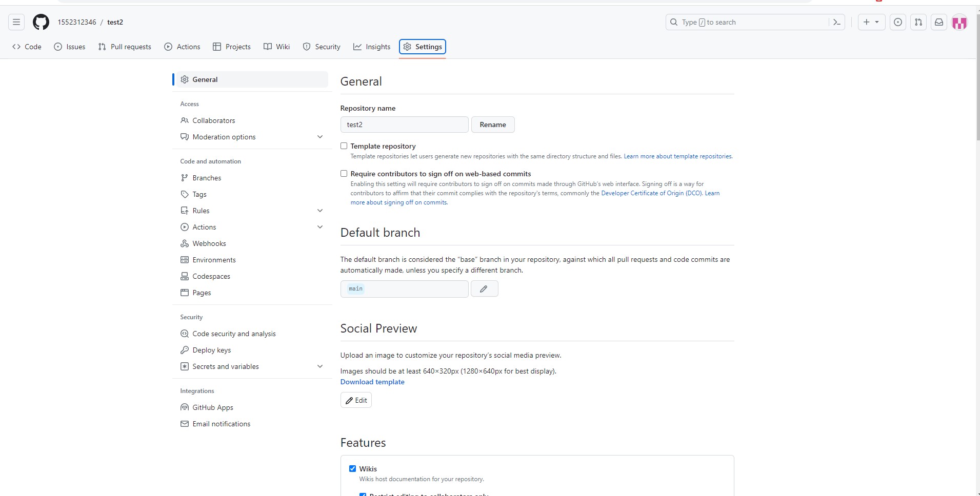Expand Moderation options in sidebar

tap(319, 137)
